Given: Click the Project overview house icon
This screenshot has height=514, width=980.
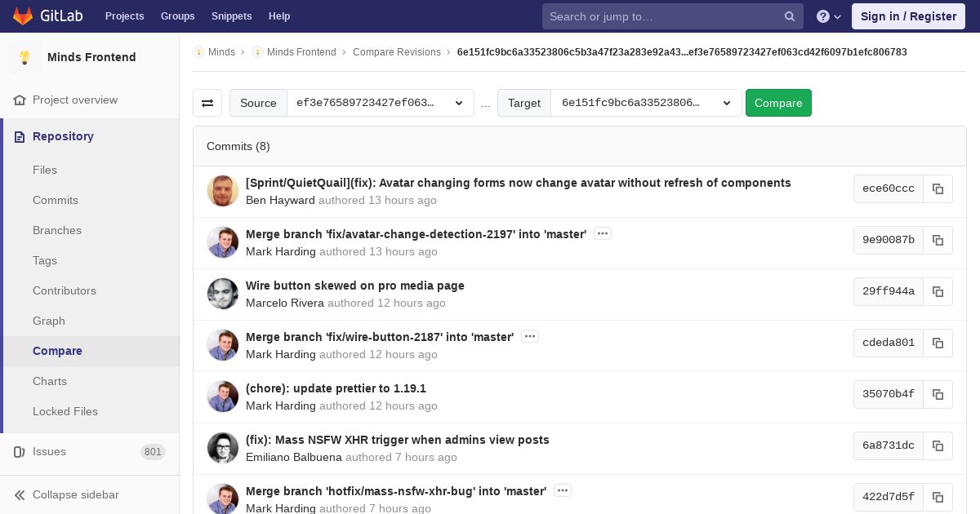Looking at the screenshot, I should coord(20,100).
